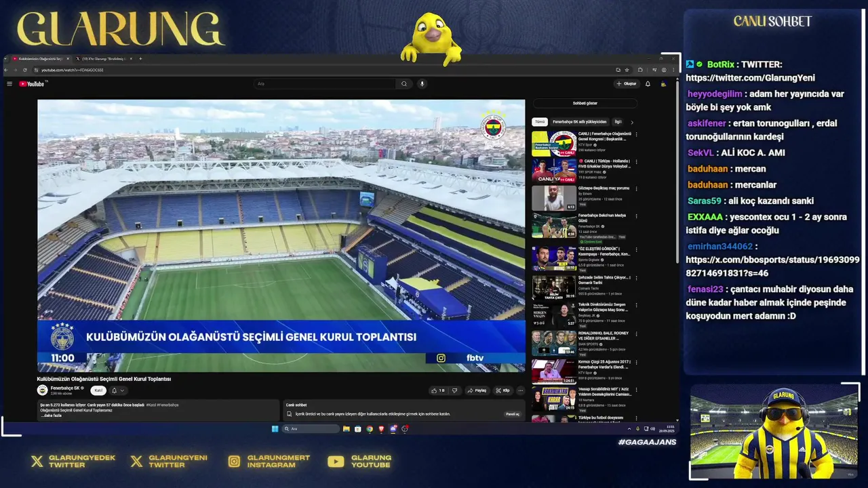The height and width of the screenshot is (488, 868).
Task: Click the Windows taskbar search box
Action: tap(311, 429)
